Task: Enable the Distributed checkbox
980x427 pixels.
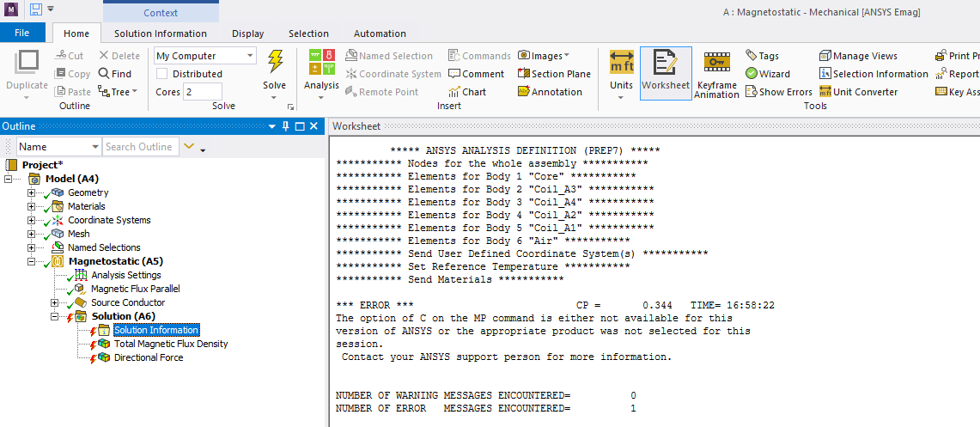Action: [x=161, y=74]
